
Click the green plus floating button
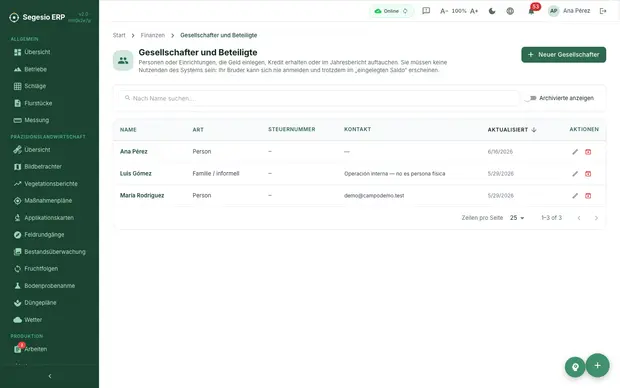(597, 365)
